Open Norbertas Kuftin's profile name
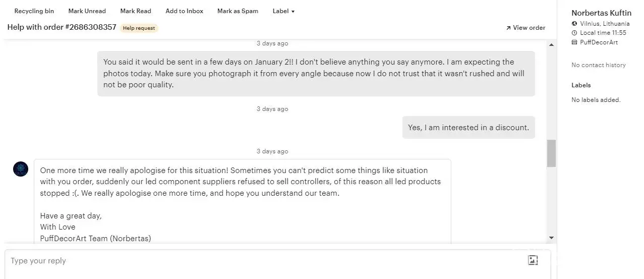This screenshot has height=279, width=644. [x=601, y=13]
